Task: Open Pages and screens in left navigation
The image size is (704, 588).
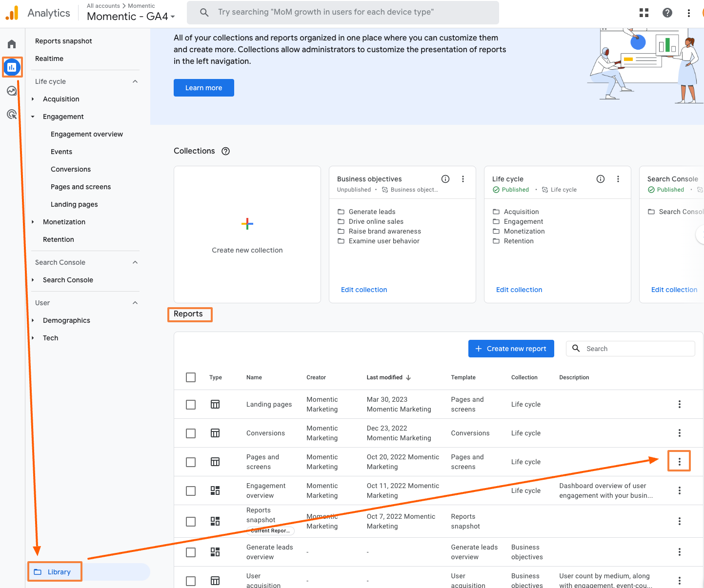Action: [x=81, y=187]
